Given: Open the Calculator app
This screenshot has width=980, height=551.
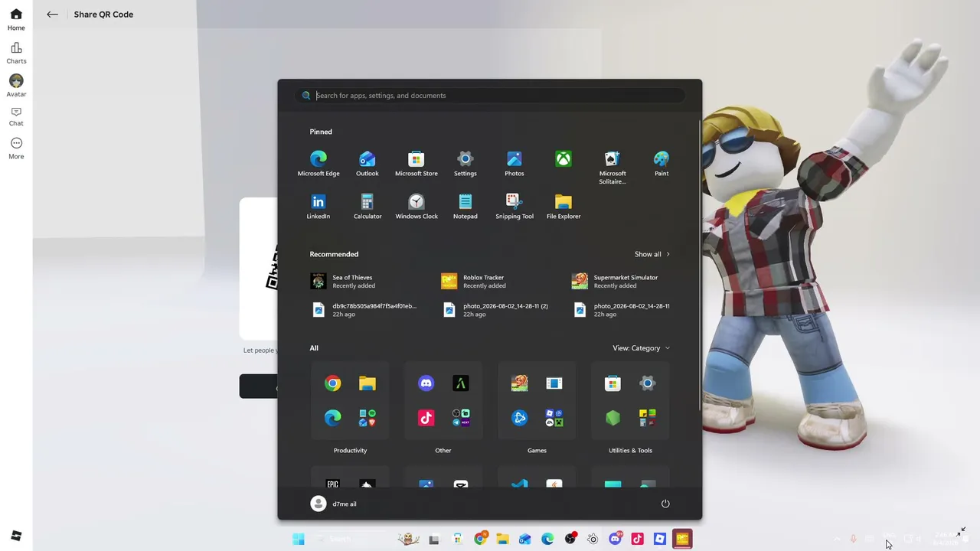Looking at the screenshot, I should 367,207.
